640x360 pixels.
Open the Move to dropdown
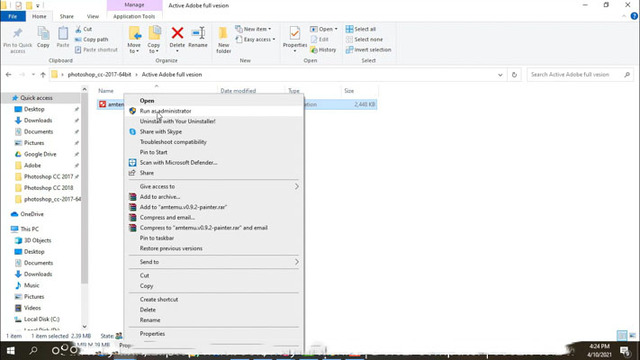(x=134, y=40)
